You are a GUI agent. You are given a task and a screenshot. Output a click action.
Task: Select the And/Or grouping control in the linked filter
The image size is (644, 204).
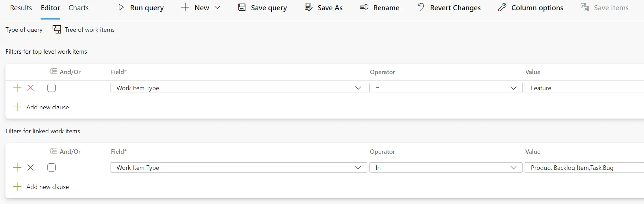[53, 151]
